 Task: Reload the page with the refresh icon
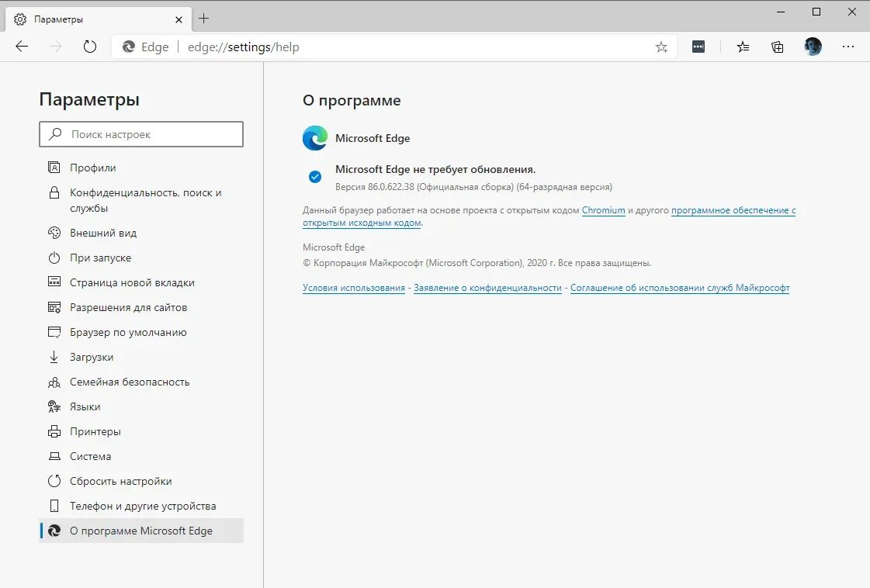[x=90, y=47]
